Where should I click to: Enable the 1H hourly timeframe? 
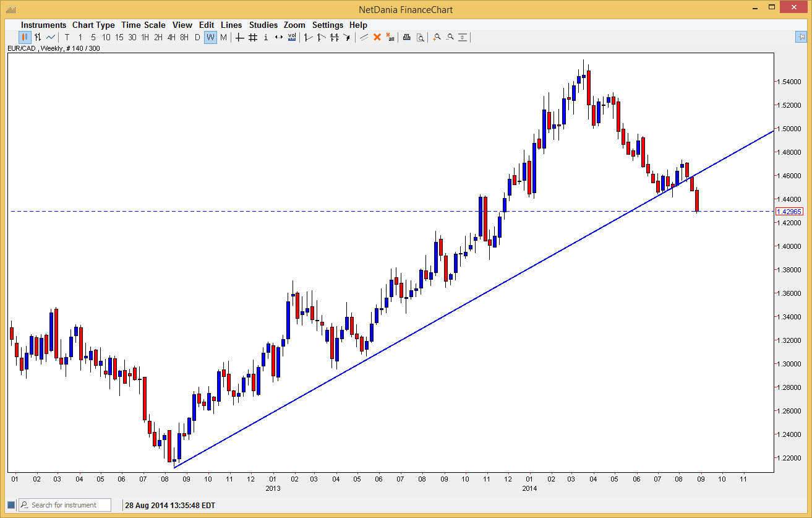point(145,37)
